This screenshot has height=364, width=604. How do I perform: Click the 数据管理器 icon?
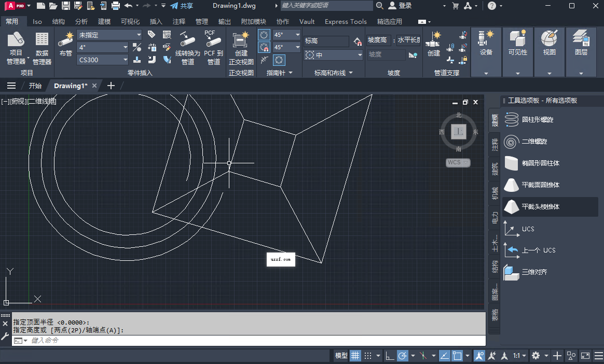[42, 49]
